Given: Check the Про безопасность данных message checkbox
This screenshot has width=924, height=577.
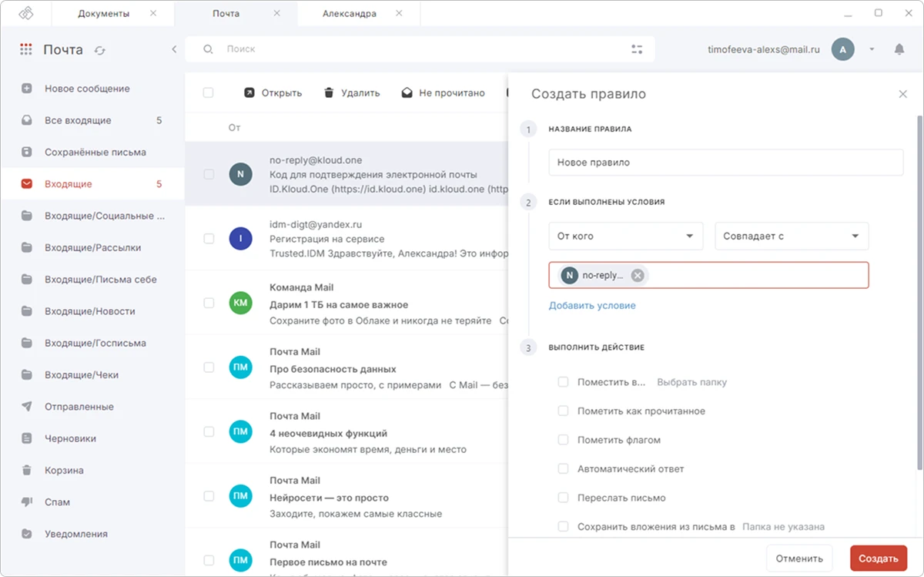Looking at the screenshot, I should [x=209, y=367].
